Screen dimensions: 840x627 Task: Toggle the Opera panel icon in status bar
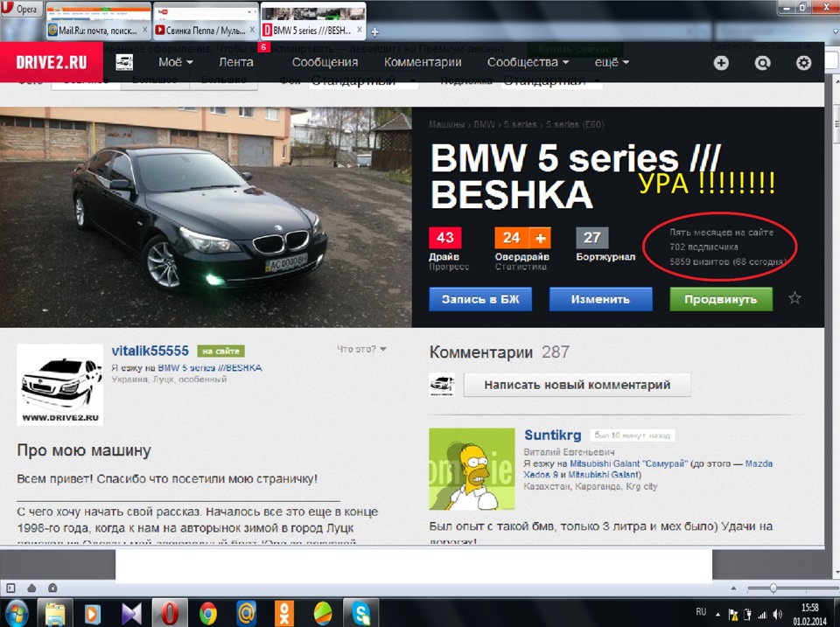tap(10, 588)
